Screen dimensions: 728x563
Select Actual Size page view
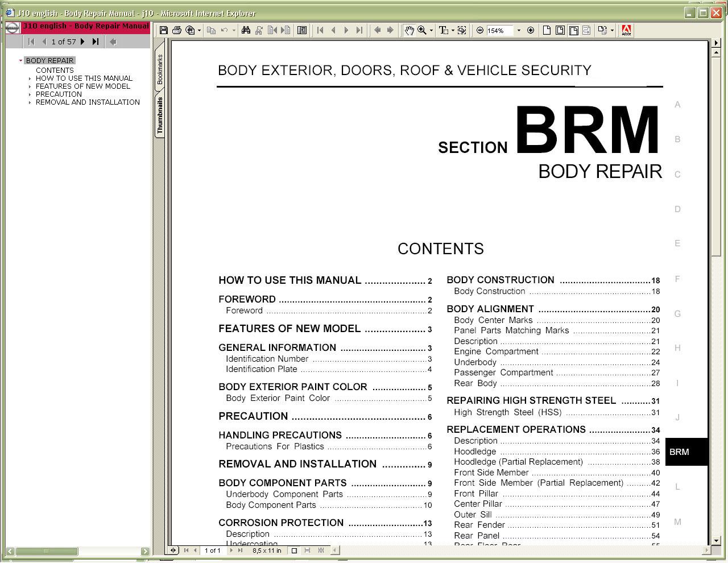tap(547, 30)
